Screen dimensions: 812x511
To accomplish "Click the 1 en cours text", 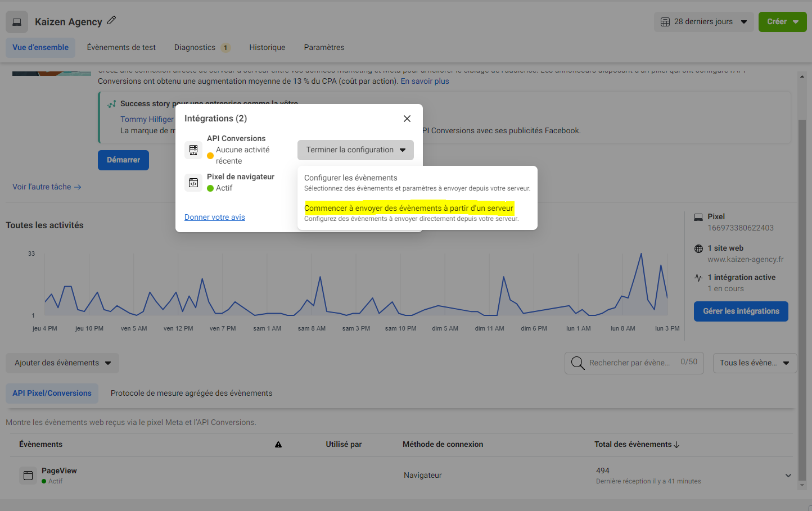I will 725,289.
